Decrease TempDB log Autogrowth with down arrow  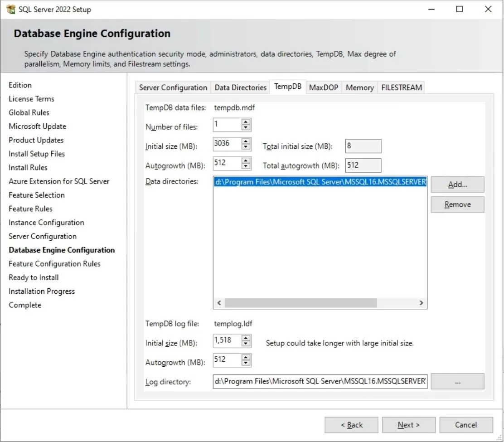pyautogui.click(x=246, y=363)
